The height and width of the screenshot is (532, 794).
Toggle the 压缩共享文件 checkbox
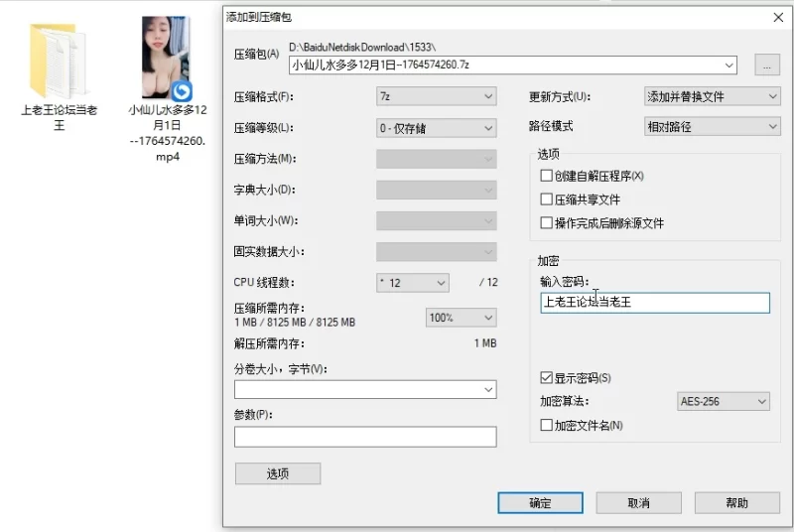coord(546,199)
